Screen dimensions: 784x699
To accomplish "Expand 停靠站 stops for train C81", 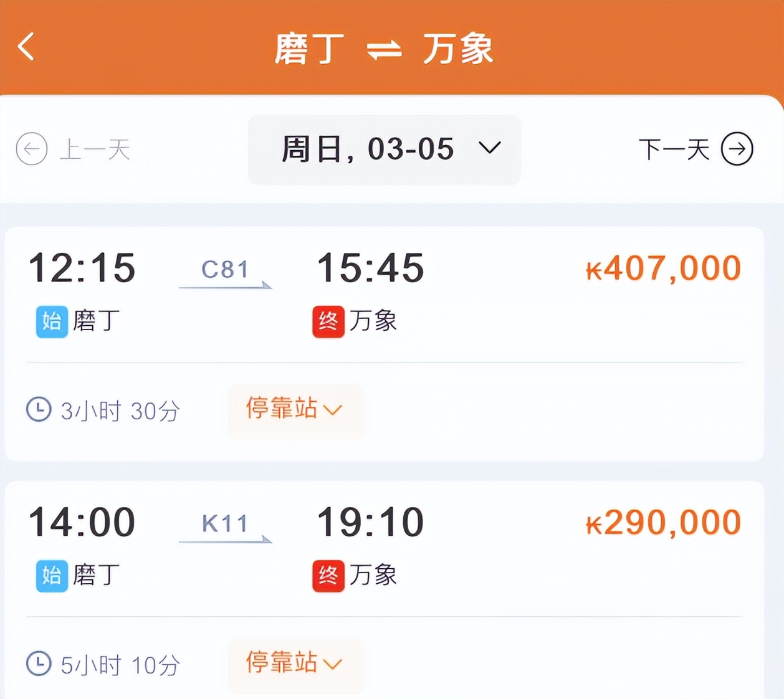I will tap(294, 410).
